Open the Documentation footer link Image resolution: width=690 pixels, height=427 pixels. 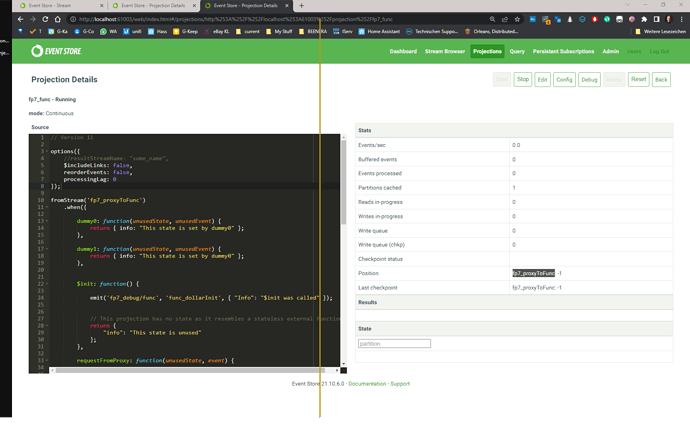coord(367,384)
